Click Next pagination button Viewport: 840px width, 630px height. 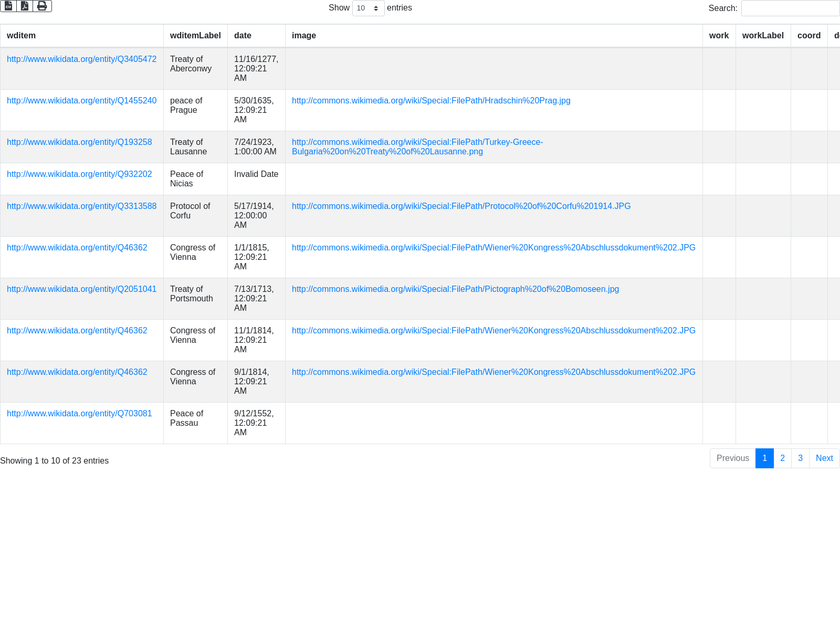[824, 458]
